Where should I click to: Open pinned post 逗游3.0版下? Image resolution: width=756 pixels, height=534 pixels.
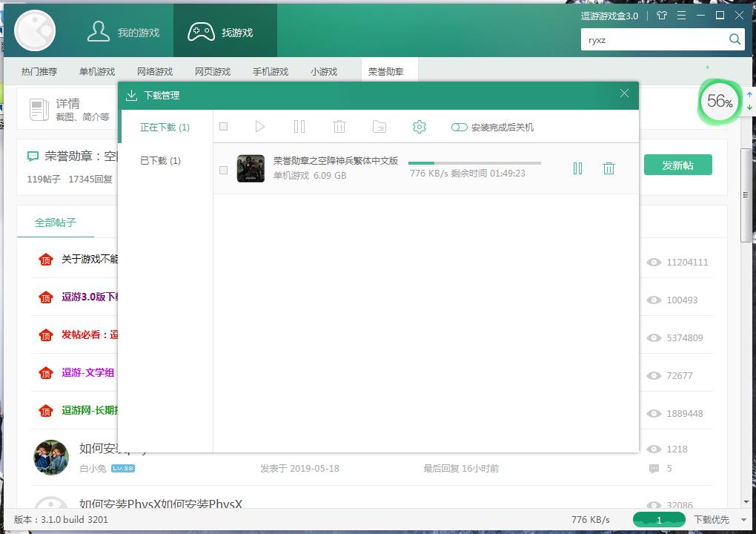click(90, 297)
